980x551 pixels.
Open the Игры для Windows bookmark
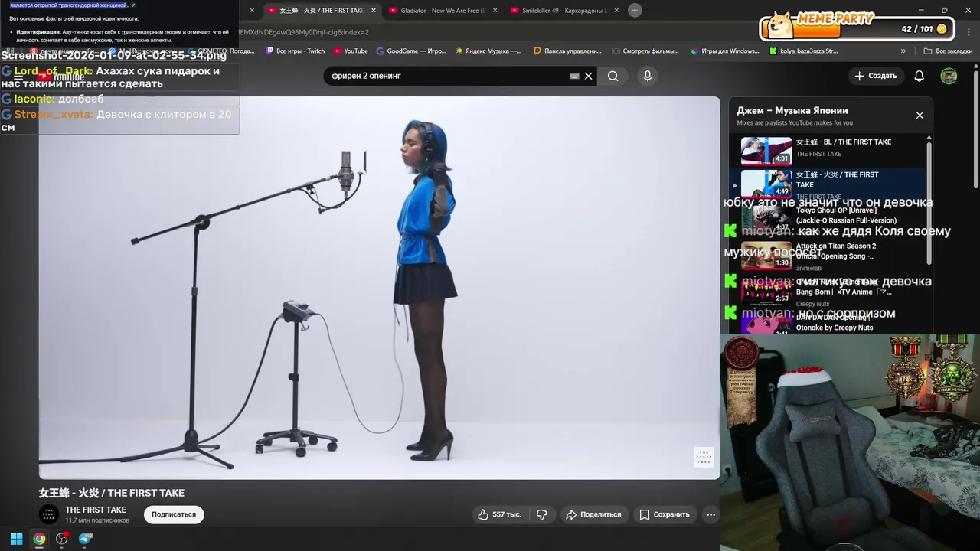point(724,51)
